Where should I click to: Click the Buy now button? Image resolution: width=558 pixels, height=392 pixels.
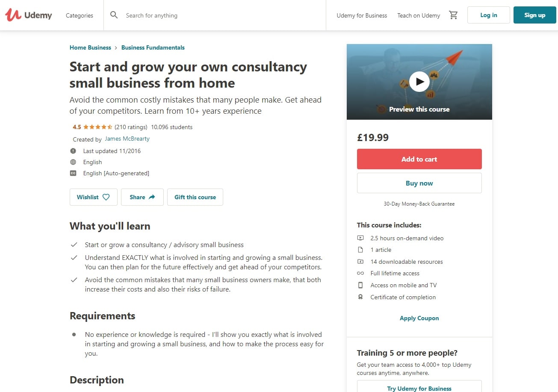point(419,183)
